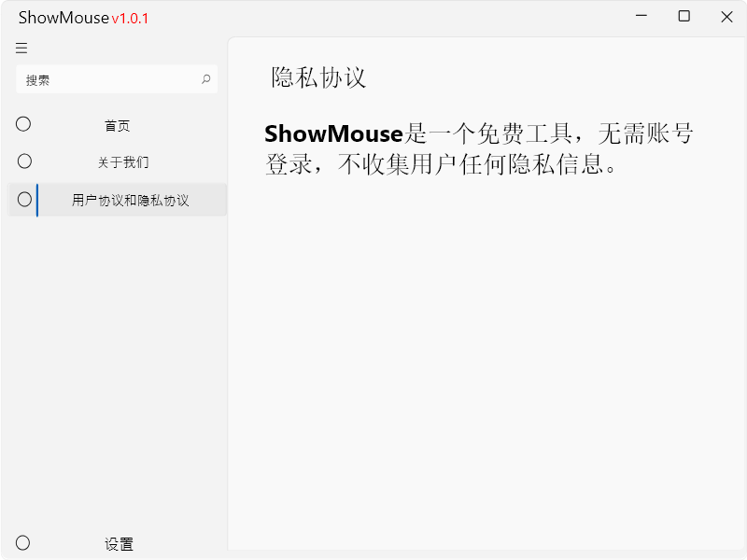Click the bold ShowMouse word in content

point(333,134)
